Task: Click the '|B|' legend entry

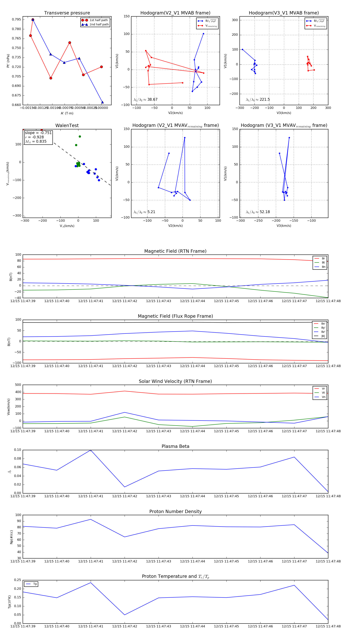Action: click(x=320, y=336)
